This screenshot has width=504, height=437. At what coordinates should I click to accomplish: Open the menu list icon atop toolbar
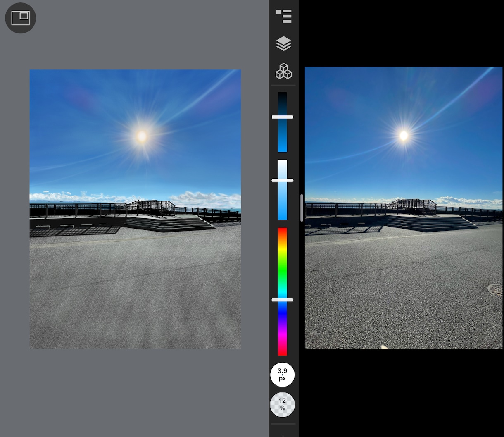click(x=283, y=16)
